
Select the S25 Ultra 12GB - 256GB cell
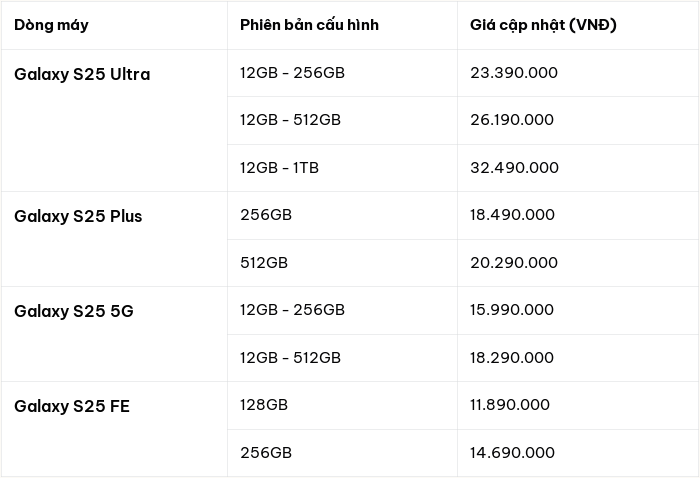point(342,73)
